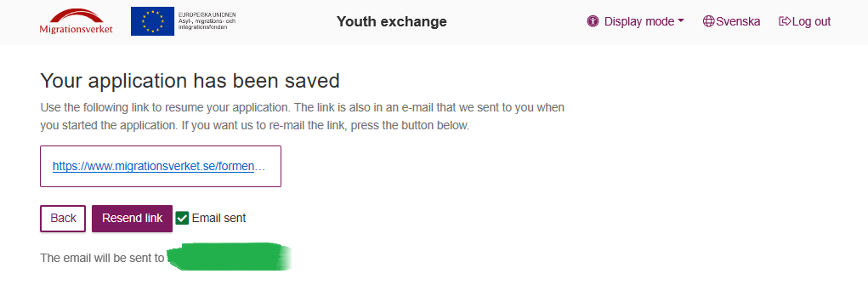
Task: Click the Migrationsverket logo
Action: tap(76, 21)
